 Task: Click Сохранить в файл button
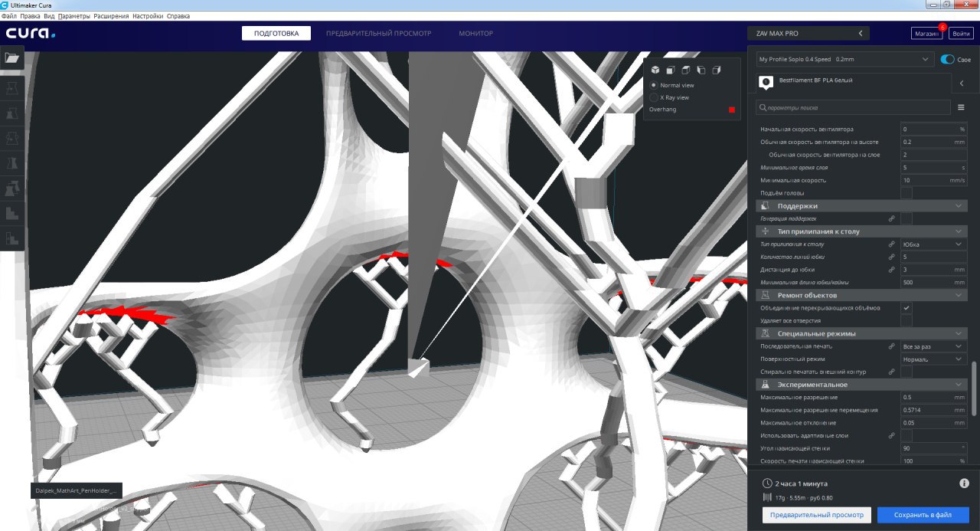pyautogui.click(x=923, y=515)
